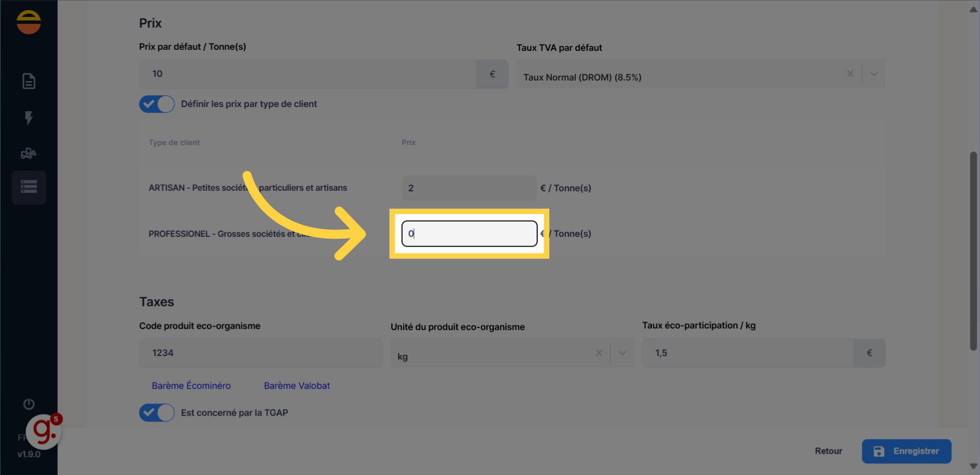Viewport: 980px width, 475px height.
Task: Clear the Taux Normal (DROM) selection with X
Action: tap(850, 74)
